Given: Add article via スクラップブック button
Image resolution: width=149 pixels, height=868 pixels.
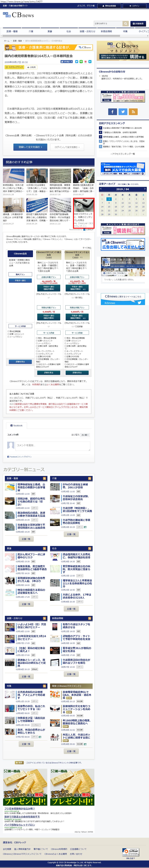Looking at the screenshot, I should click(x=14, y=67).
